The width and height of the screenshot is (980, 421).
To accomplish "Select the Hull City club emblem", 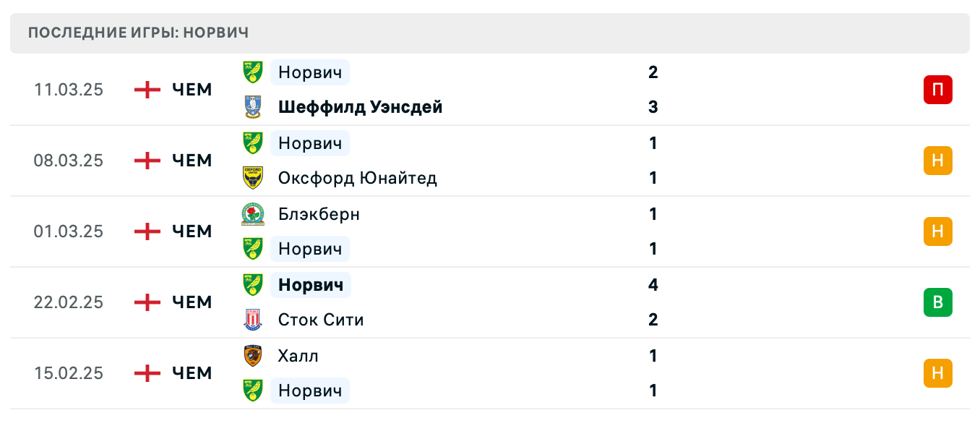I will [x=254, y=356].
